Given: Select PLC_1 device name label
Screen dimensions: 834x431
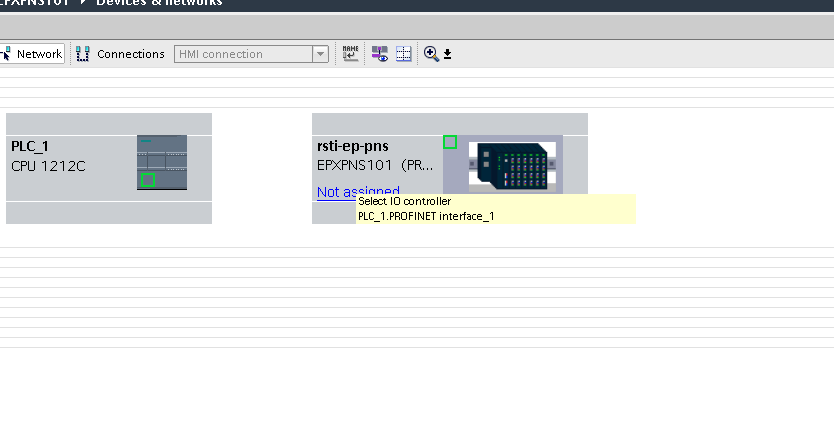Looking at the screenshot, I should [30, 146].
